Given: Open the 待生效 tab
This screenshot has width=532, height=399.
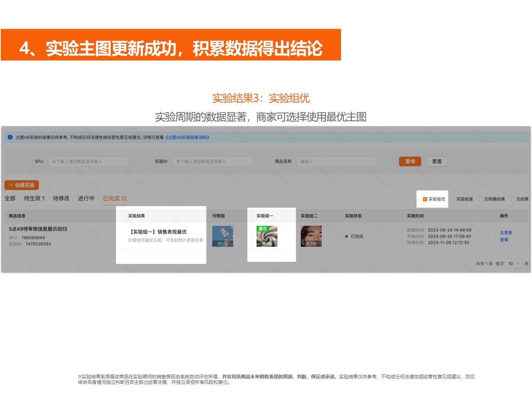Looking at the screenshot, I should [34, 198].
